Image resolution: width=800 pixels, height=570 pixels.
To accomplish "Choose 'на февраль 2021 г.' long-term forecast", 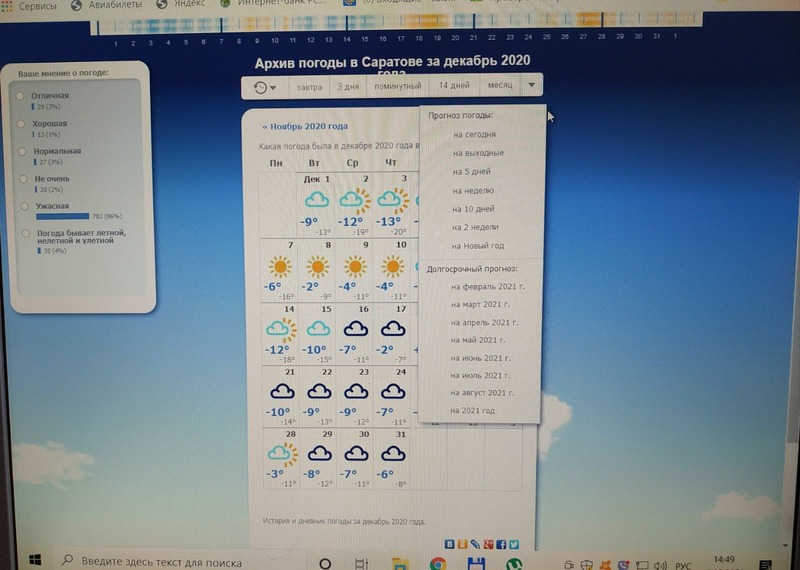I will pyautogui.click(x=487, y=287).
